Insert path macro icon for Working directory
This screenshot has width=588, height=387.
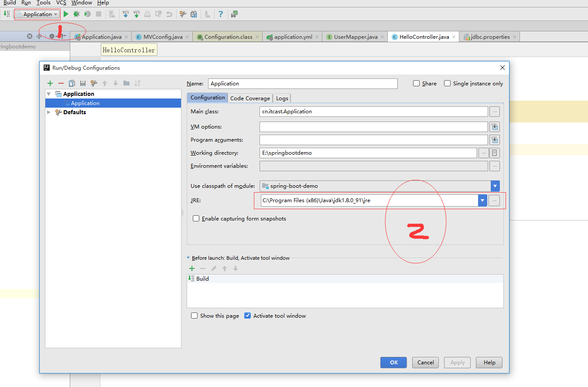[x=495, y=153]
